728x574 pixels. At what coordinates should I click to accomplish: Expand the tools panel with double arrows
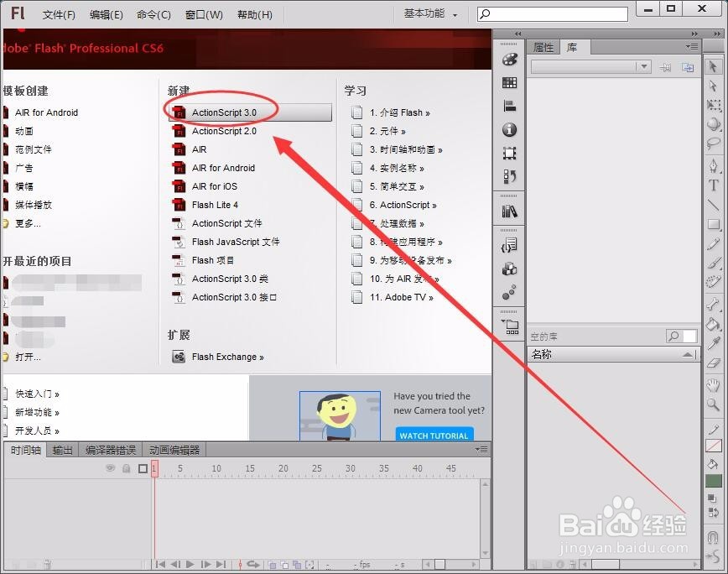[x=718, y=34]
